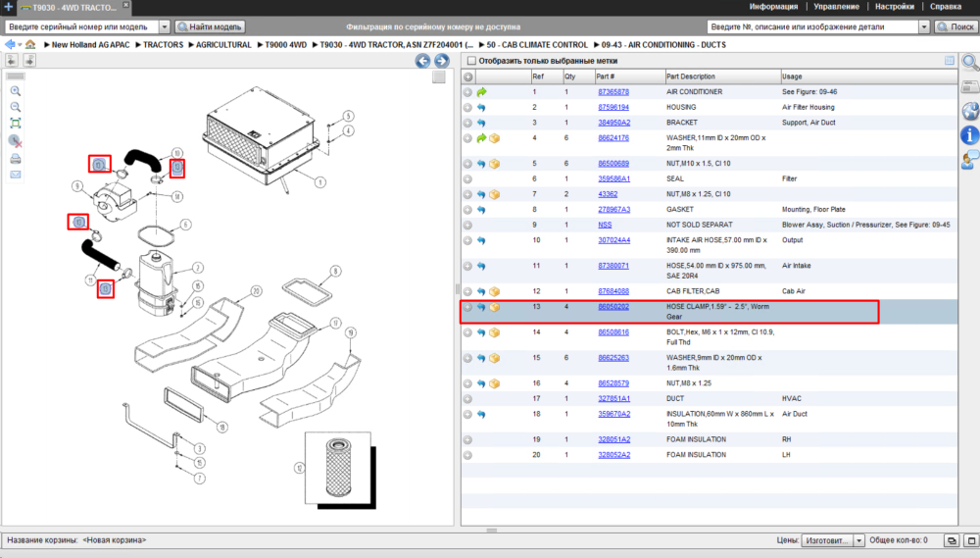The width and height of the screenshot is (980, 558).
Task: Click the package icon in row 4 WASHER
Action: pos(494,138)
